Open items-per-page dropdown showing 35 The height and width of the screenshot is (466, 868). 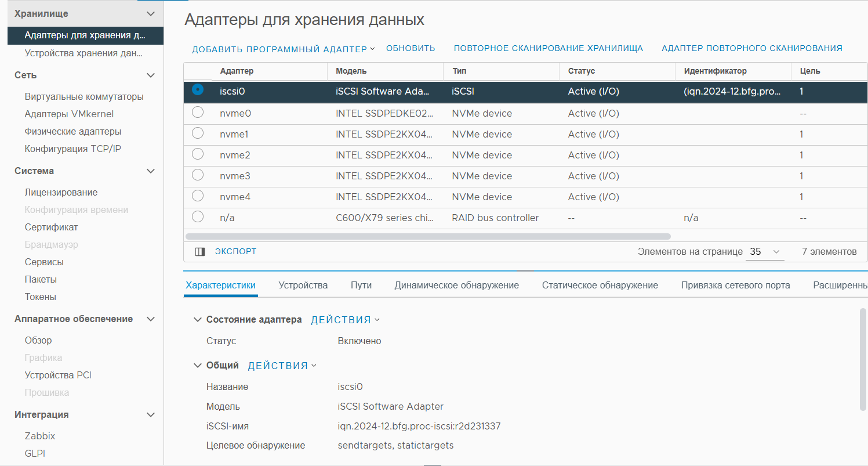coord(765,252)
